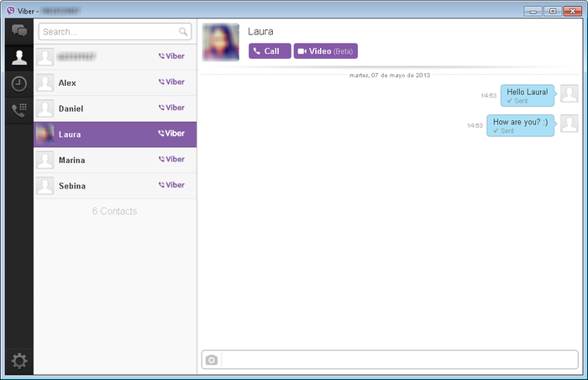This screenshot has width=588, height=380.
Task: Select the blurred-name first contact row
Action: (x=115, y=56)
